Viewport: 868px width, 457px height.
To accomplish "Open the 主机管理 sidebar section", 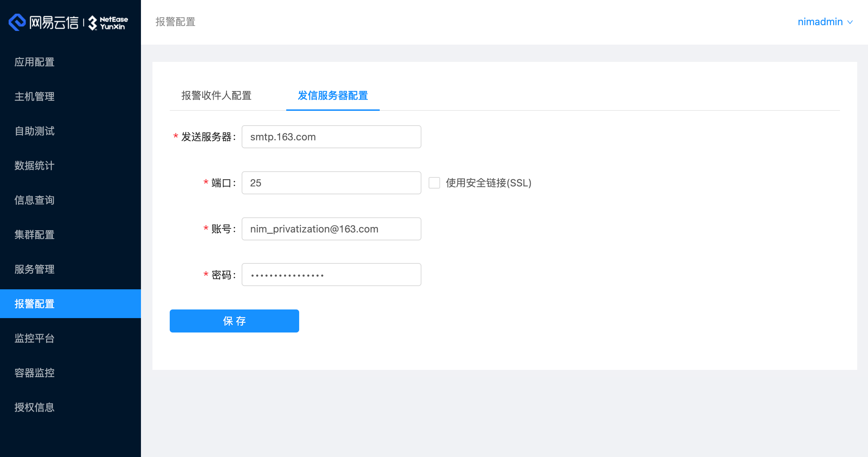I will (35, 96).
